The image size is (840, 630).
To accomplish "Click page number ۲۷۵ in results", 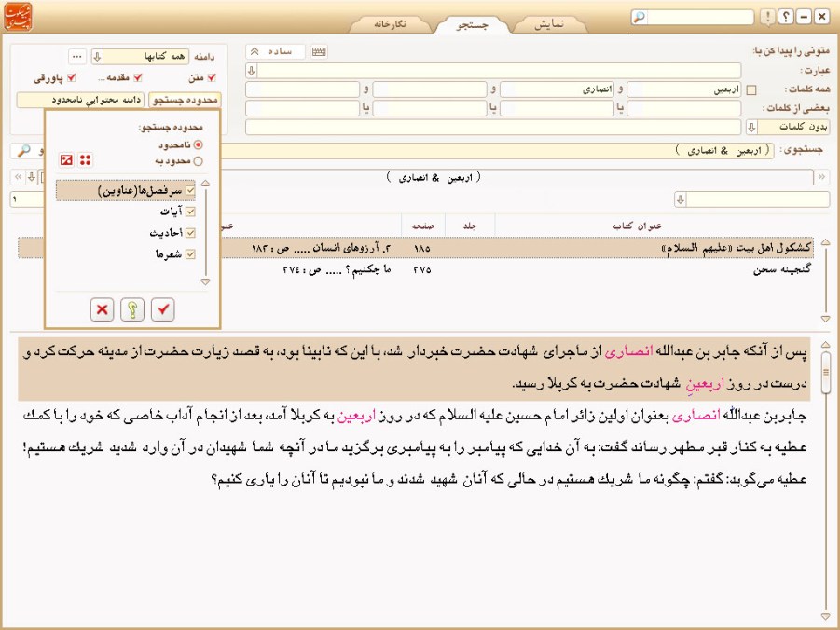I will click(422, 269).
